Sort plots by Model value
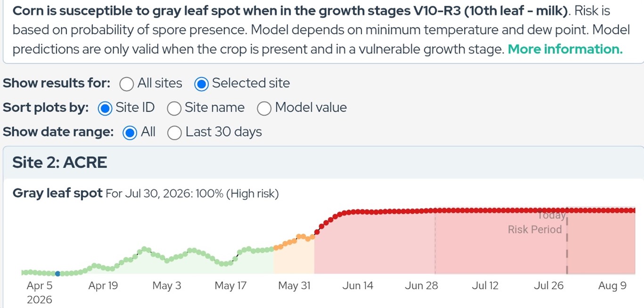Viewport: 644px width, 308px height. click(x=264, y=108)
